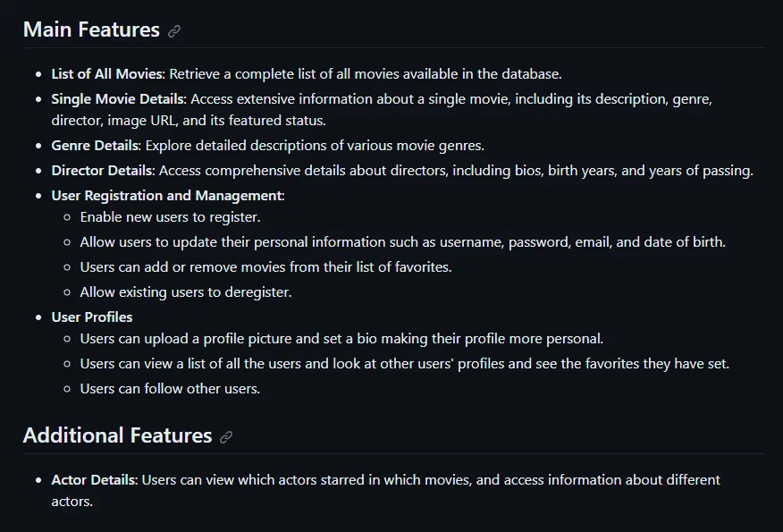
Task: Click the line about updating personal information
Action: (x=402, y=241)
